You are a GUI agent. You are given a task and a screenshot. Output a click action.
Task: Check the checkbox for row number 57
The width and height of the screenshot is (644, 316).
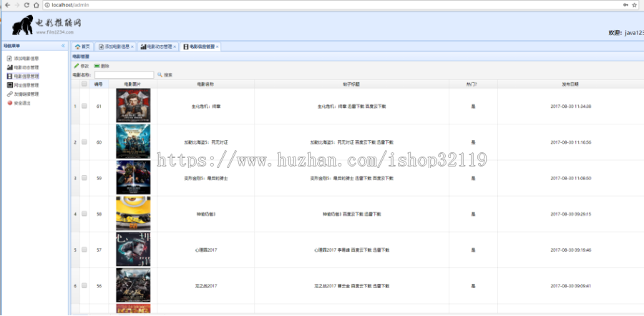tap(84, 250)
